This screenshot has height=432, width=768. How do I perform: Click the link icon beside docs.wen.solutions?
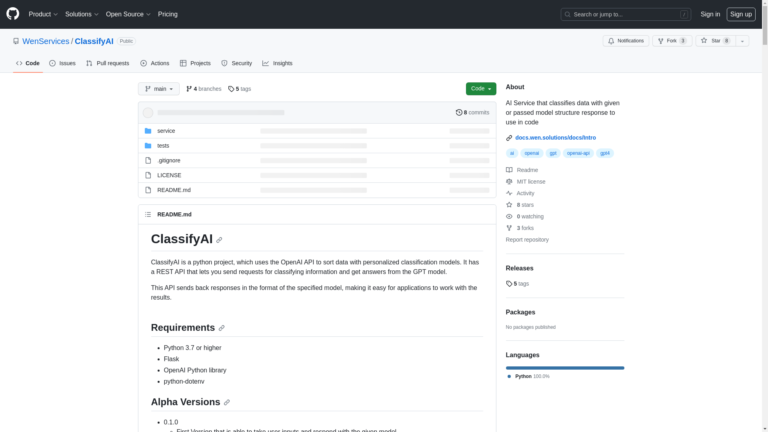point(509,138)
